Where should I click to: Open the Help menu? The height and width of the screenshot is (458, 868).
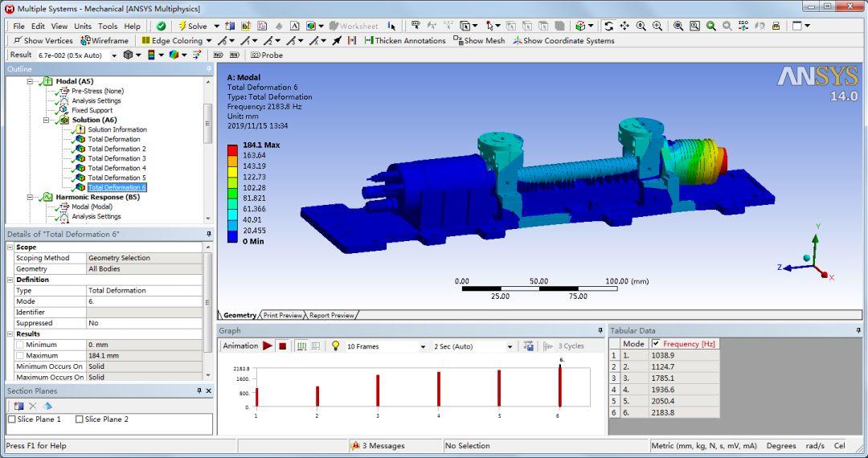(x=133, y=26)
